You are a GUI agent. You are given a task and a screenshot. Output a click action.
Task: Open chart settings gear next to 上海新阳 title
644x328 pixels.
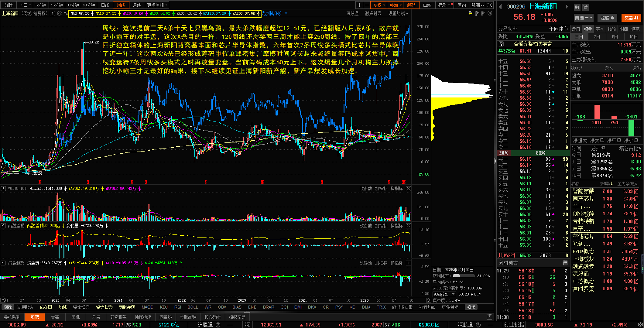pyautogui.click(x=59, y=13)
